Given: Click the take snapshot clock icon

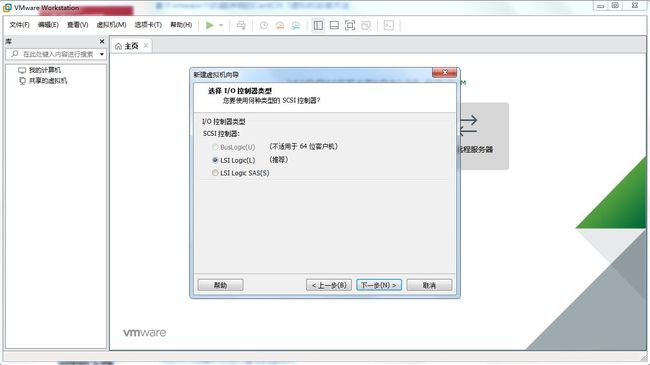Looking at the screenshot, I should tap(264, 25).
